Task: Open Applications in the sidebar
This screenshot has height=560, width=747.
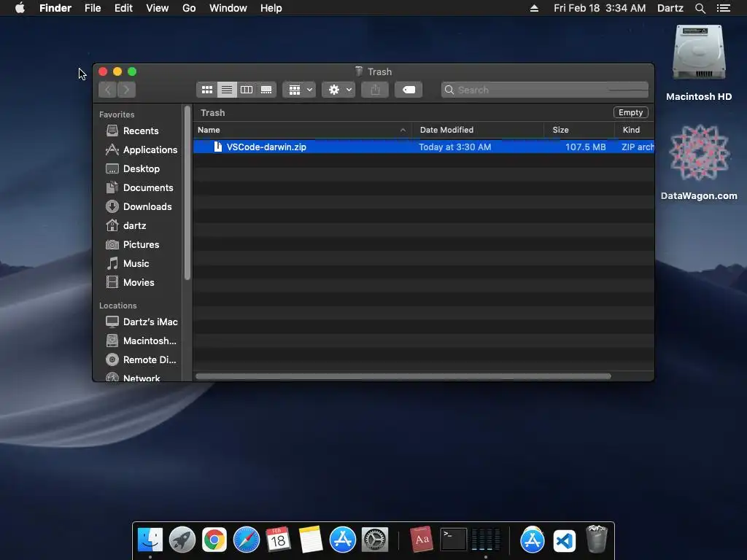Action: pos(150,149)
